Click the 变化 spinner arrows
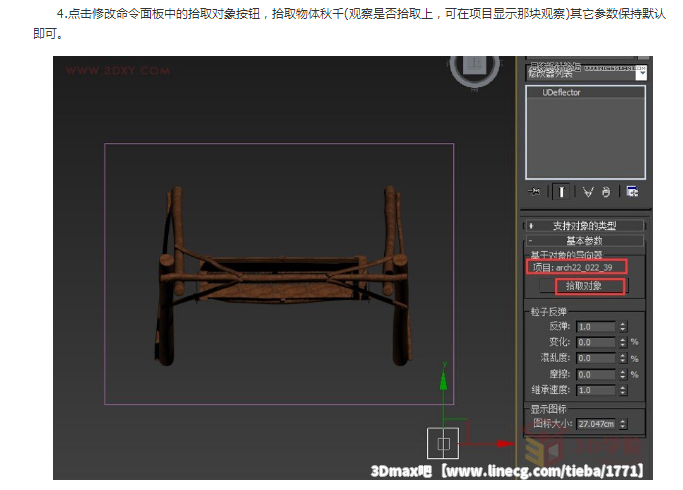The image size is (683, 490). pyautogui.click(x=623, y=342)
